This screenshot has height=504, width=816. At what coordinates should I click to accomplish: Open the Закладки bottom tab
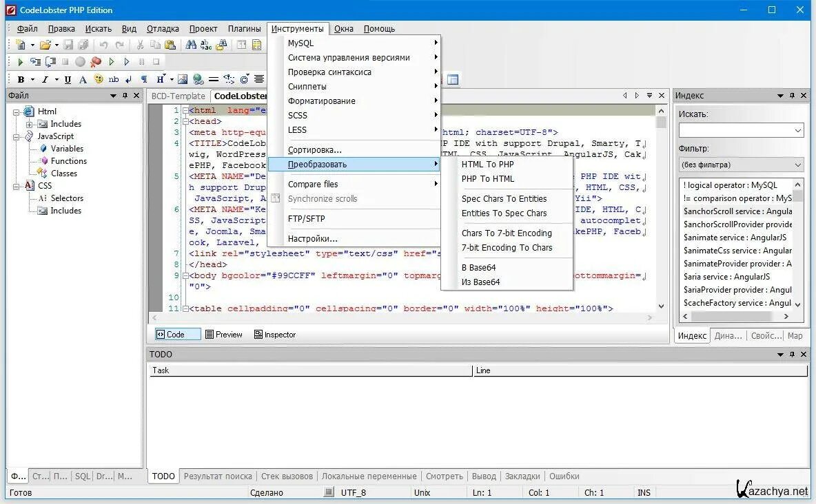click(x=522, y=476)
